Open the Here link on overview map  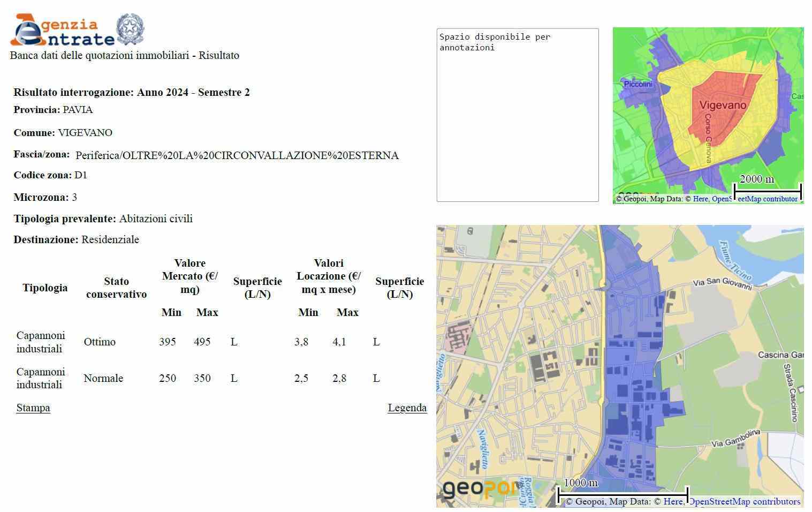pyautogui.click(x=700, y=199)
